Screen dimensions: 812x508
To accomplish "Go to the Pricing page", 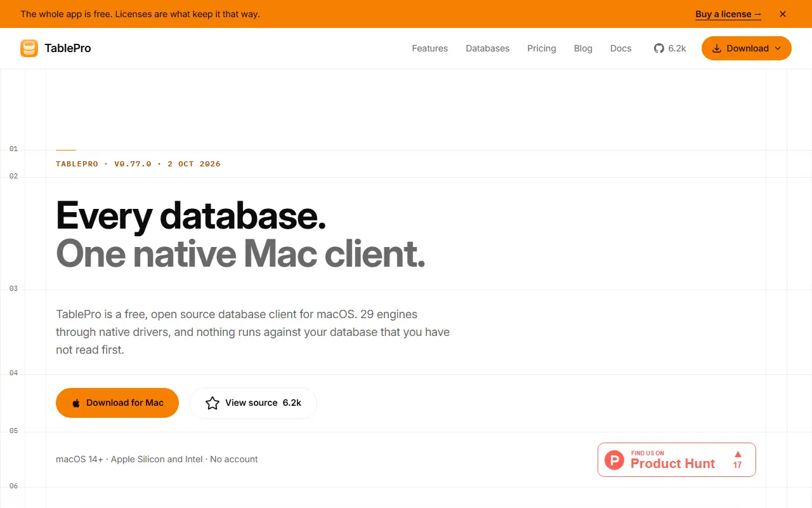I will point(541,48).
